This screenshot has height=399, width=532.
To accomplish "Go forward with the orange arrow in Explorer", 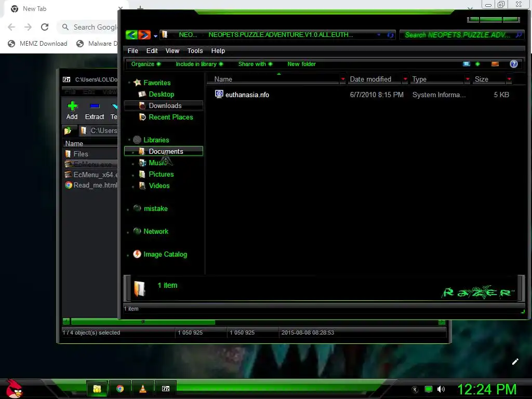I will click(144, 35).
